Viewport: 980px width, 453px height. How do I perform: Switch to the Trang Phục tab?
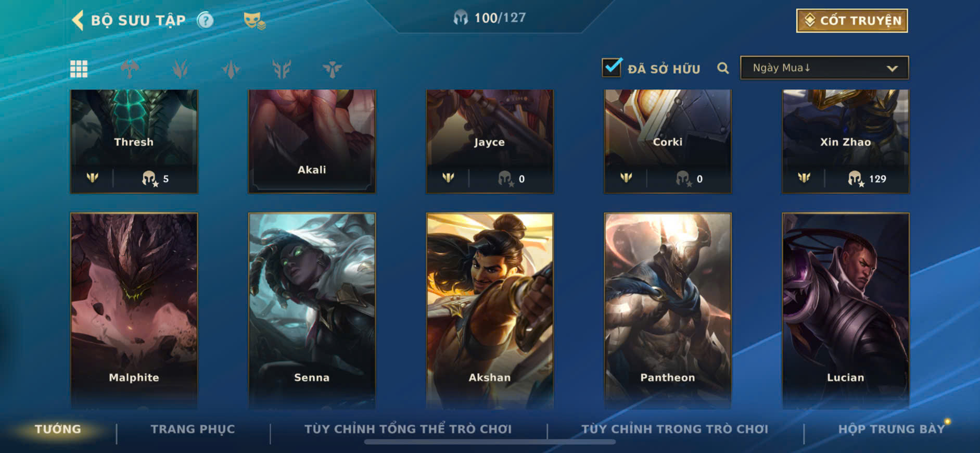tap(193, 429)
